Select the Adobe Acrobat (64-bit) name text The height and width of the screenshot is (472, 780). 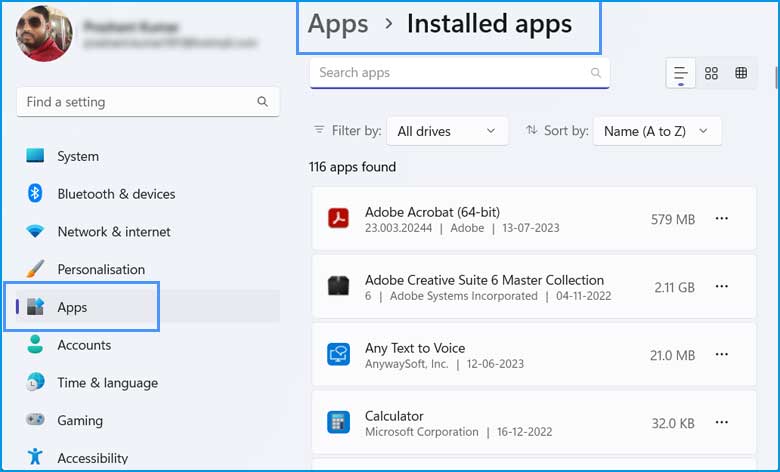(x=432, y=212)
